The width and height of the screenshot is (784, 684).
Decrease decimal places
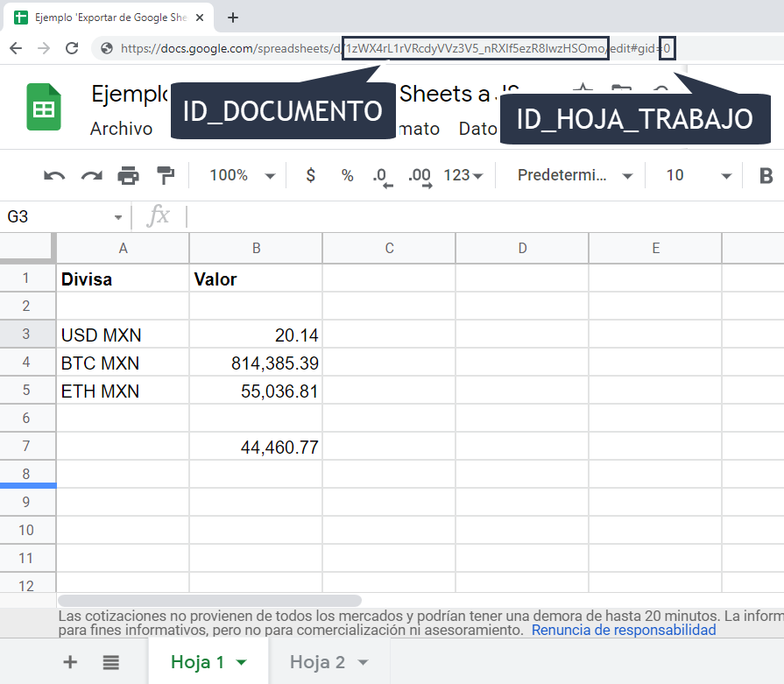coord(383,178)
